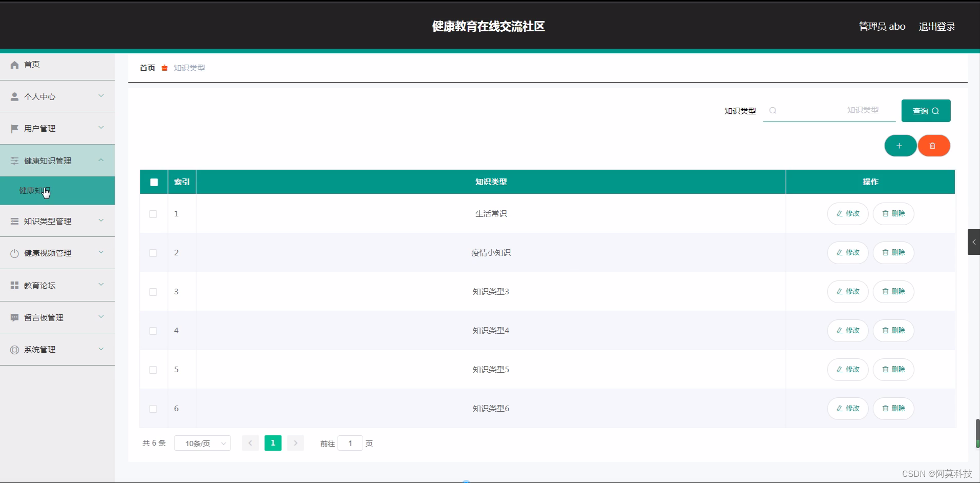The height and width of the screenshot is (483, 980).
Task: Click 首页 in the breadcrumb
Action: point(147,68)
